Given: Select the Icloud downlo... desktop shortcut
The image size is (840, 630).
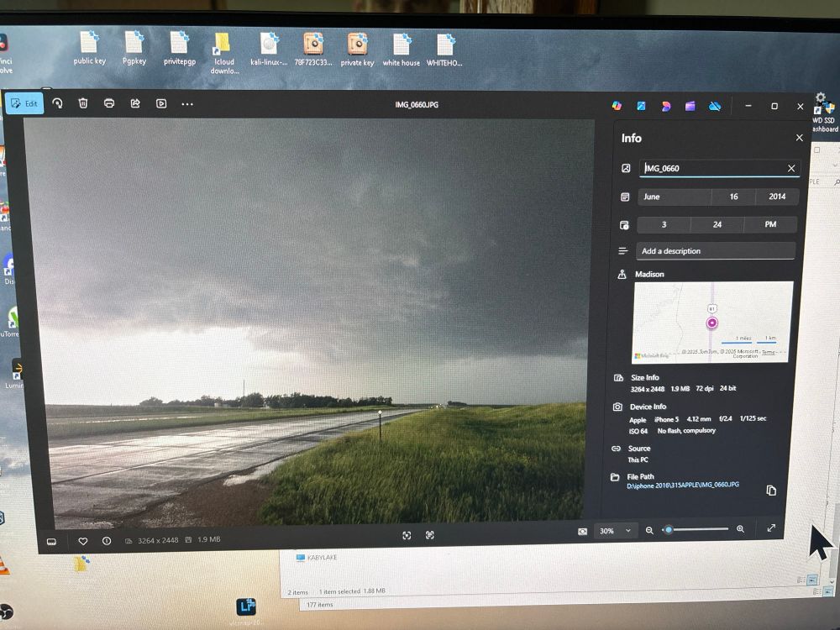Looking at the screenshot, I should click(x=224, y=54).
